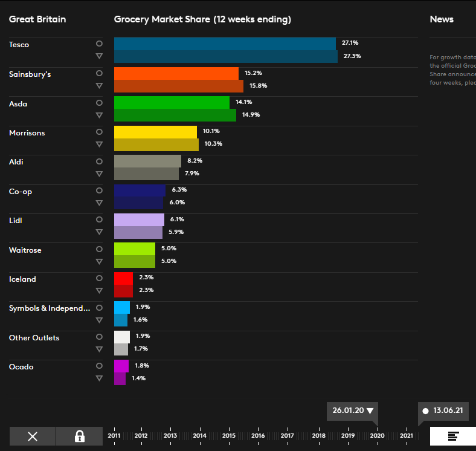The image size is (476, 451).
Task: Click the Ocado retailer label
Action: [21, 367]
